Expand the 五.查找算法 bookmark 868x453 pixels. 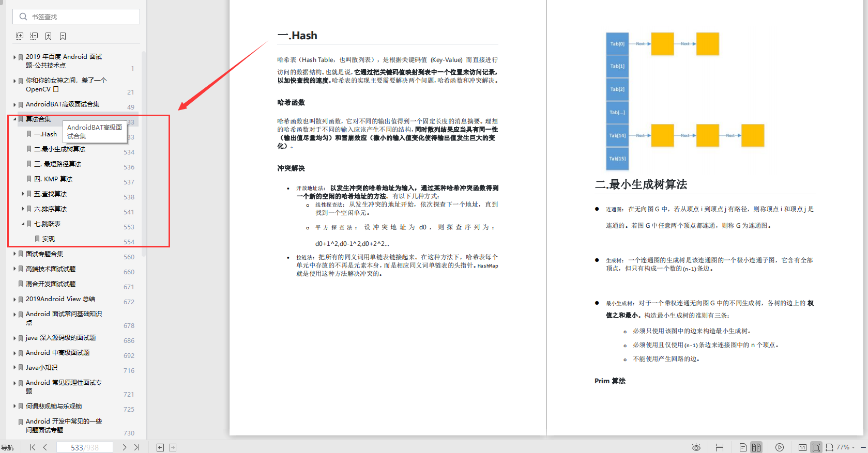tap(23, 194)
